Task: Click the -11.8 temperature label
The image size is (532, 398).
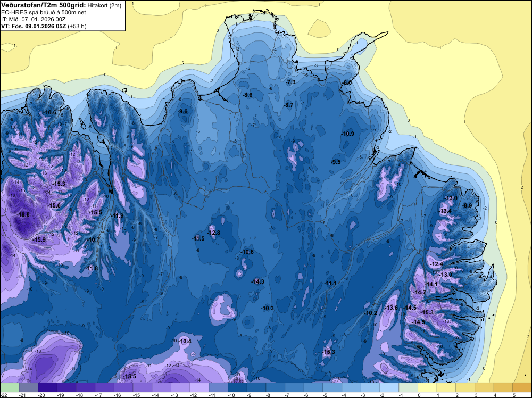Action: 92,268
